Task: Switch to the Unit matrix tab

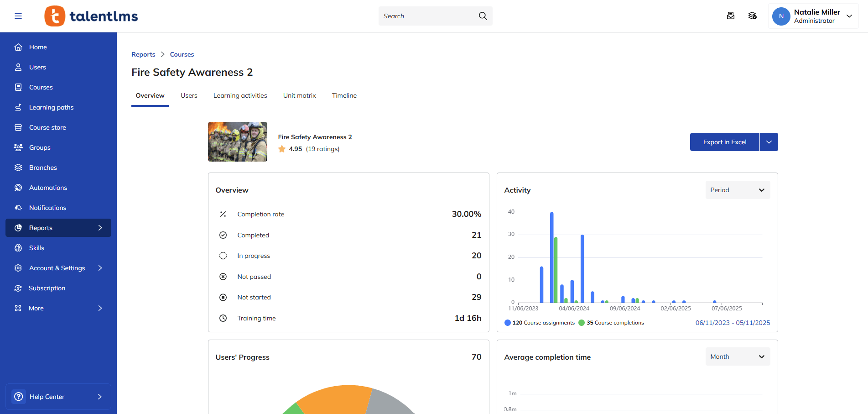Action: (299, 95)
